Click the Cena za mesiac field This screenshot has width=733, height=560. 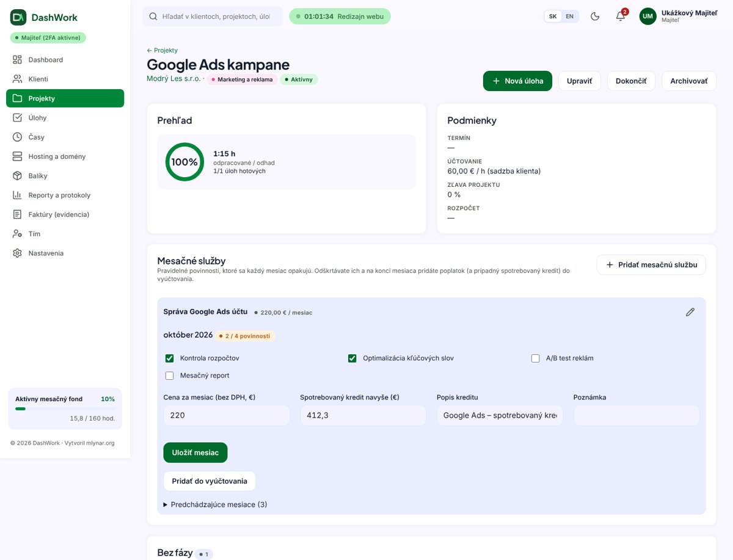pos(227,415)
